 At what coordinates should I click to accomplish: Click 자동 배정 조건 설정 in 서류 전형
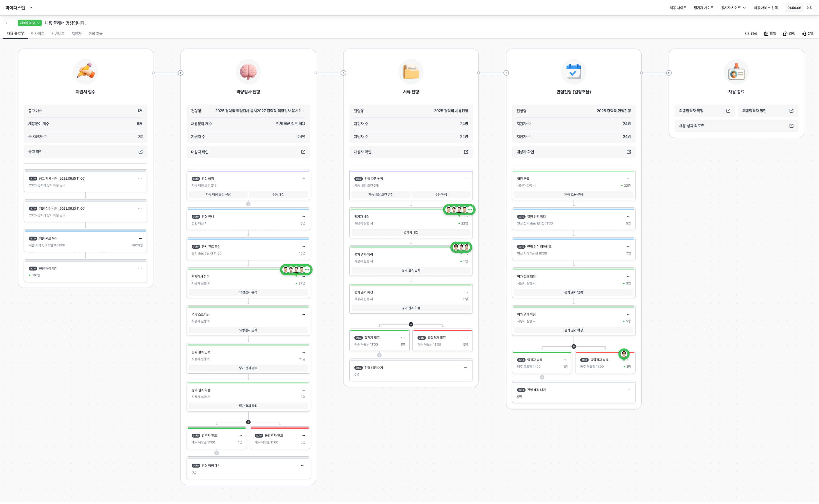pos(381,195)
